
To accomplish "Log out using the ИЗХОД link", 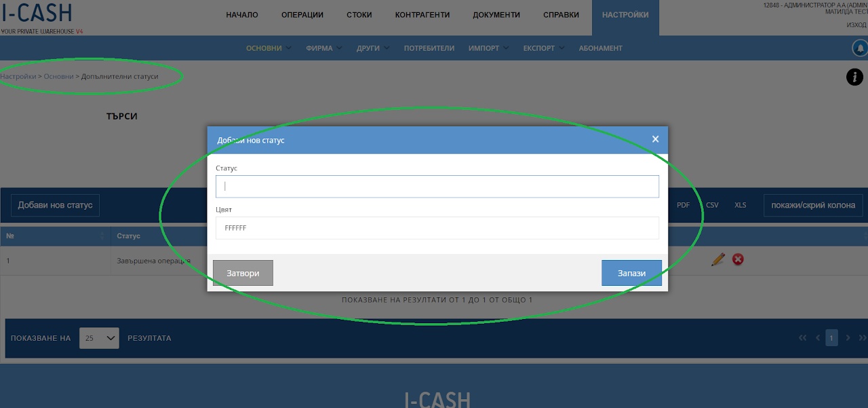I will (x=856, y=25).
